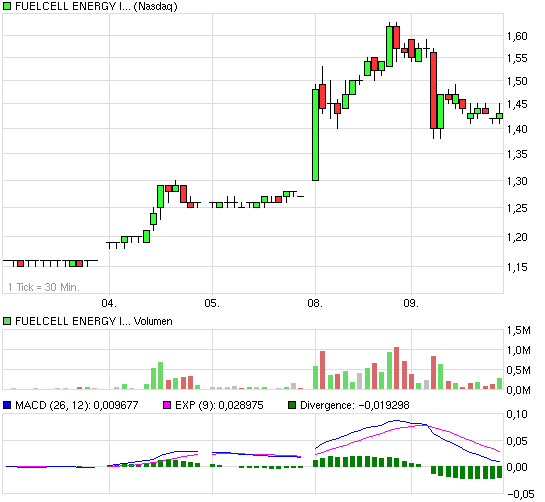The height and width of the screenshot is (502, 545).
Task: Click the chart title 'FUELCELL ENERGY I... (Nasdaq)'
Action: [96, 6]
